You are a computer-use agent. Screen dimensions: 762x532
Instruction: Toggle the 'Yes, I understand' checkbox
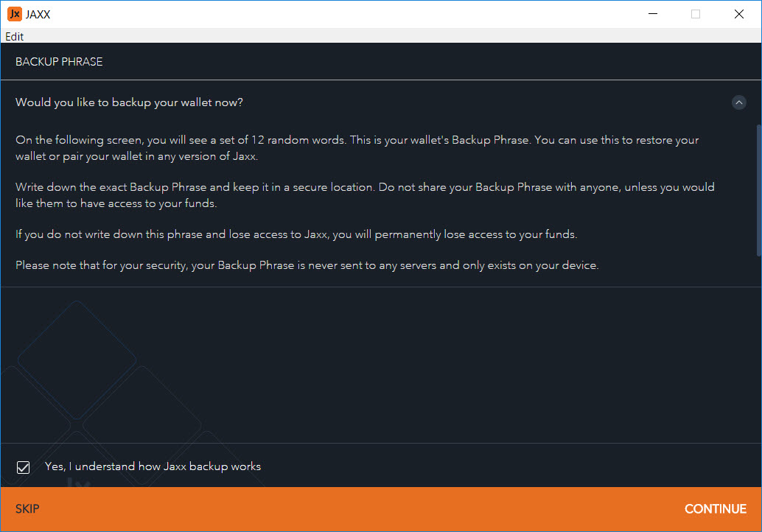[x=23, y=467]
